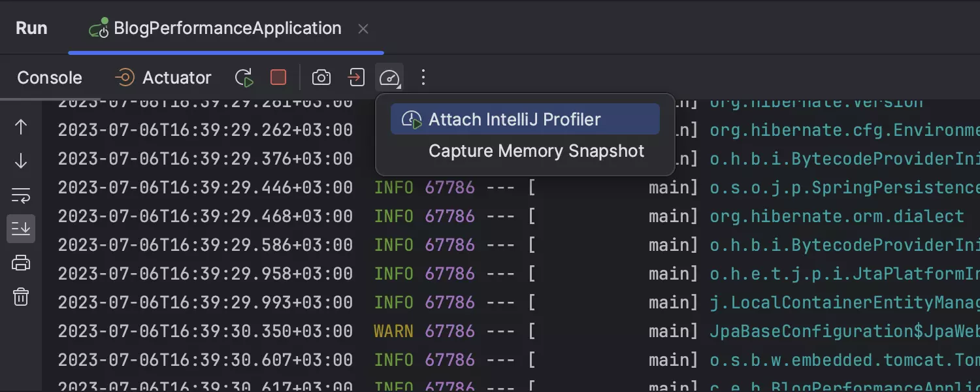
Task: Click the org.hibernate.orm.dialect logger name
Action: (836, 216)
